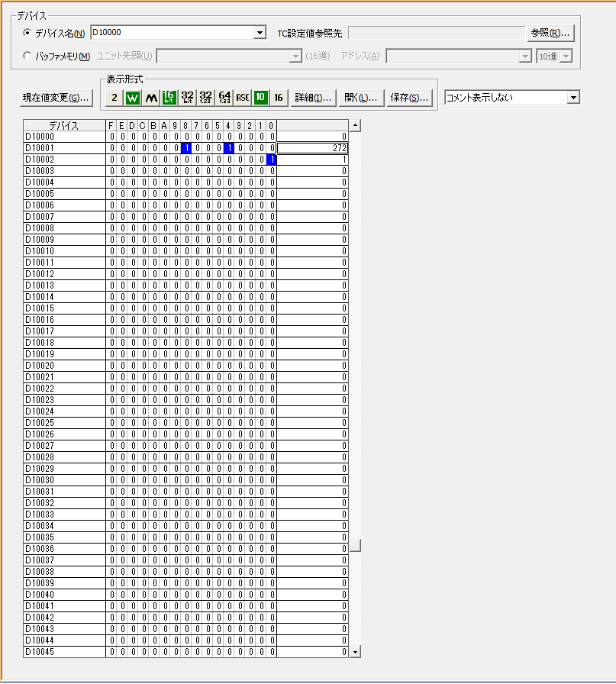Select 64-bit floating point display

(x=224, y=98)
